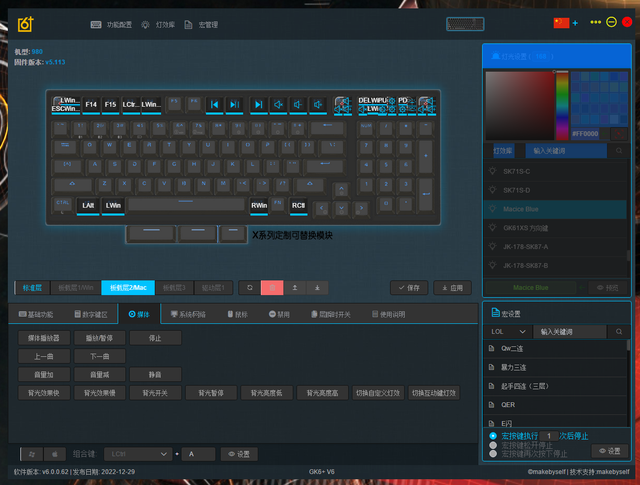
Task: Click previous track media key on keyboard
Action: tap(214, 105)
